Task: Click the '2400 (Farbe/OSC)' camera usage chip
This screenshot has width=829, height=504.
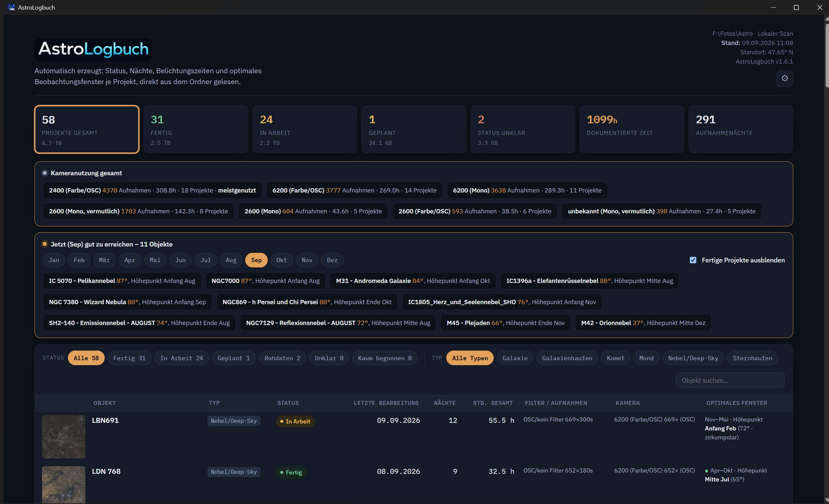Action: pyautogui.click(x=152, y=190)
